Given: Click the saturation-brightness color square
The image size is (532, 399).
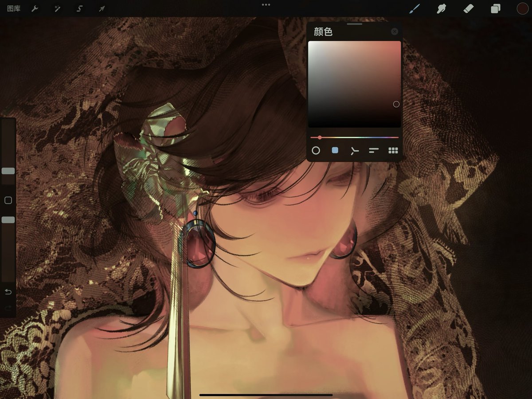Looking at the screenshot, I should click(354, 84).
